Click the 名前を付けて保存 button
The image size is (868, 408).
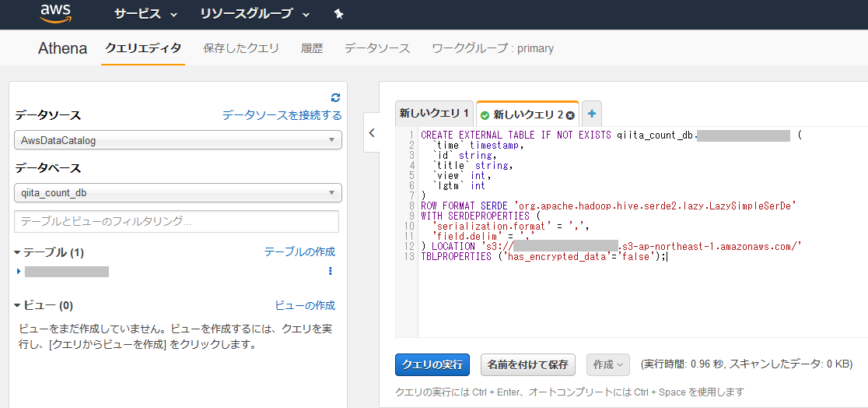click(x=527, y=364)
